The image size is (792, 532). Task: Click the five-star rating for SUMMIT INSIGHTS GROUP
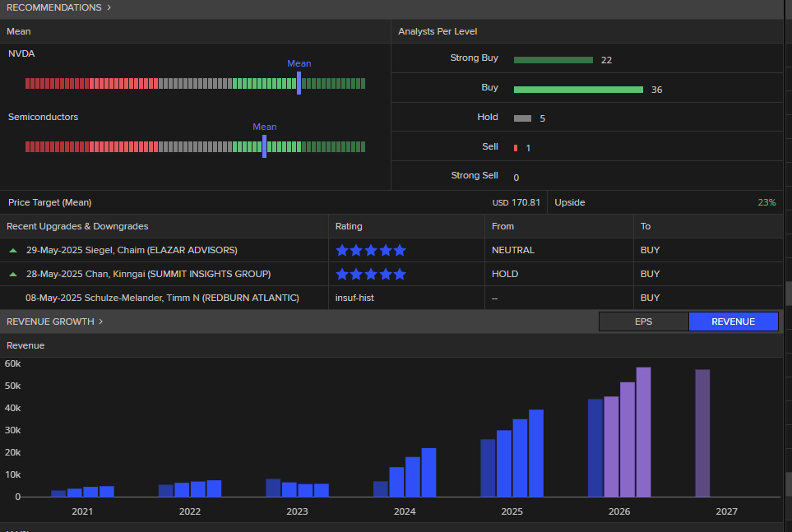click(371, 274)
